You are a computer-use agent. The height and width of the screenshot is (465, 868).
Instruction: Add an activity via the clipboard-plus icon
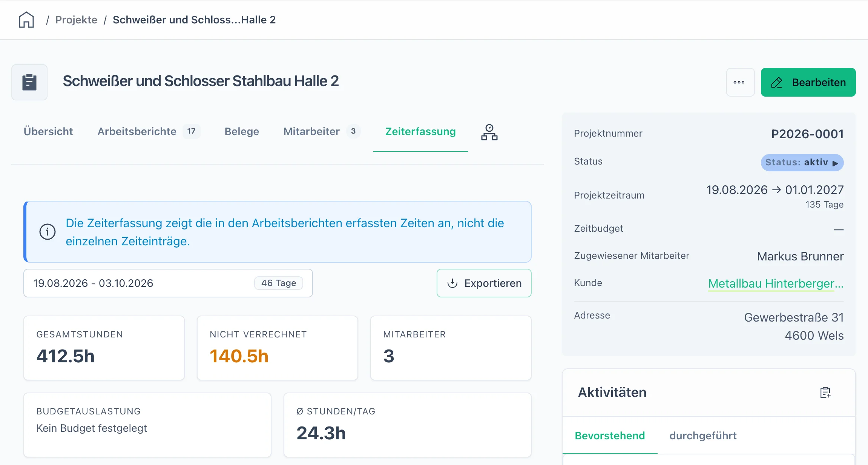tap(825, 393)
